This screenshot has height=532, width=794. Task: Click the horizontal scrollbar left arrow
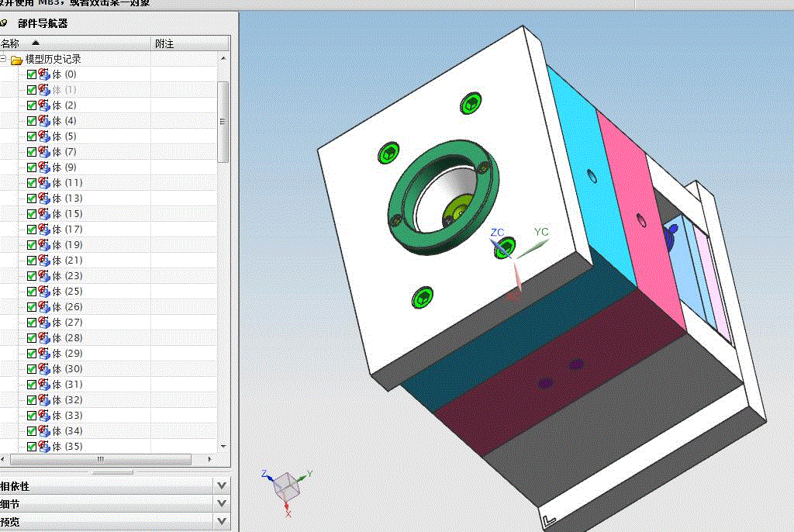3,459
